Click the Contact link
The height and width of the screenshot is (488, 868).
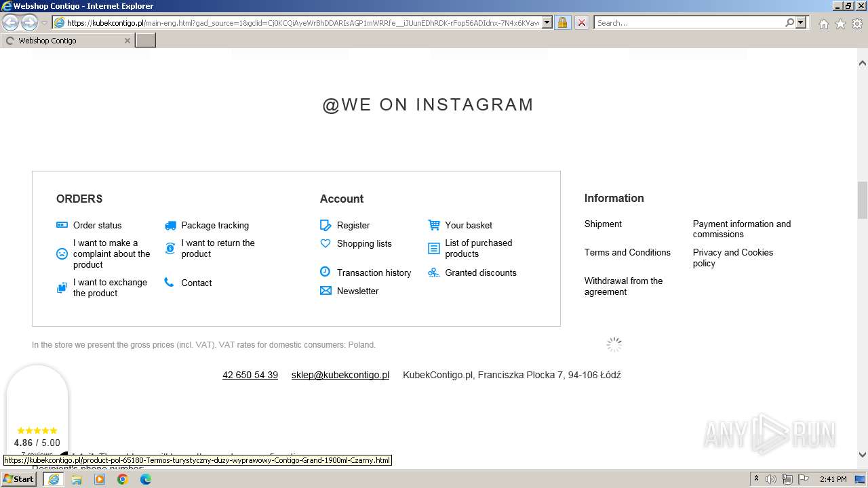(x=197, y=283)
